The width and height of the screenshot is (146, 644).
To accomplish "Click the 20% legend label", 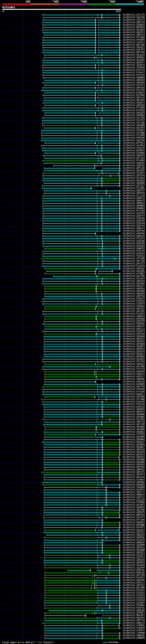I will (x=28, y=2).
